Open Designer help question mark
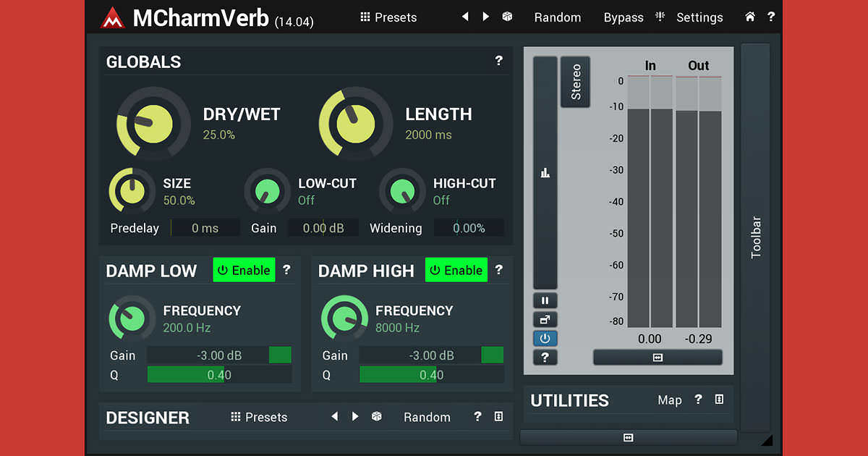The width and height of the screenshot is (868, 456). [477, 416]
